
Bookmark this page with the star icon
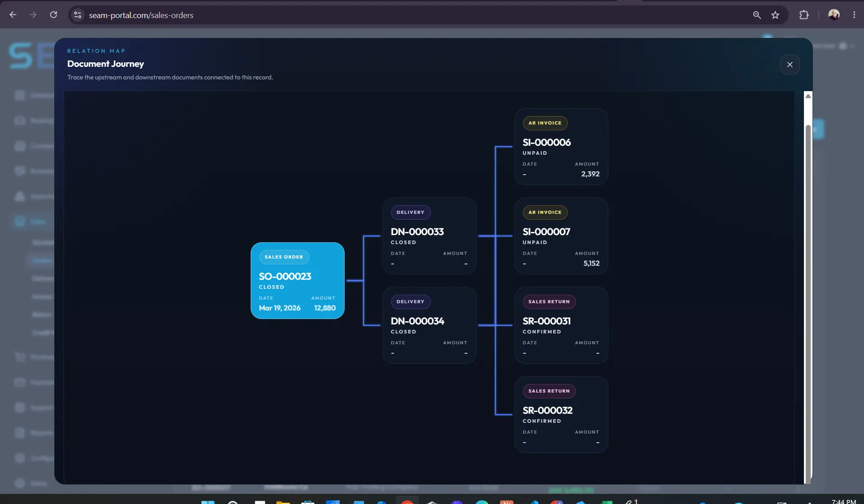coord(775,15)
